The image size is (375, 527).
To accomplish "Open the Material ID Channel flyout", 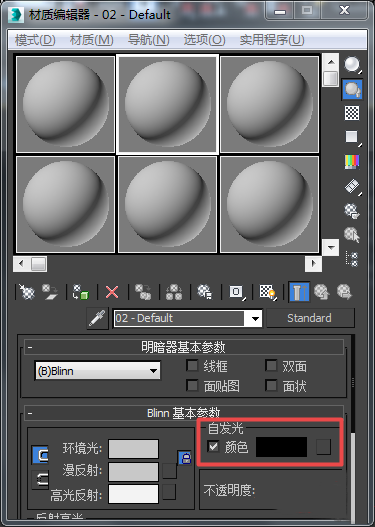I will coord(237,292).
